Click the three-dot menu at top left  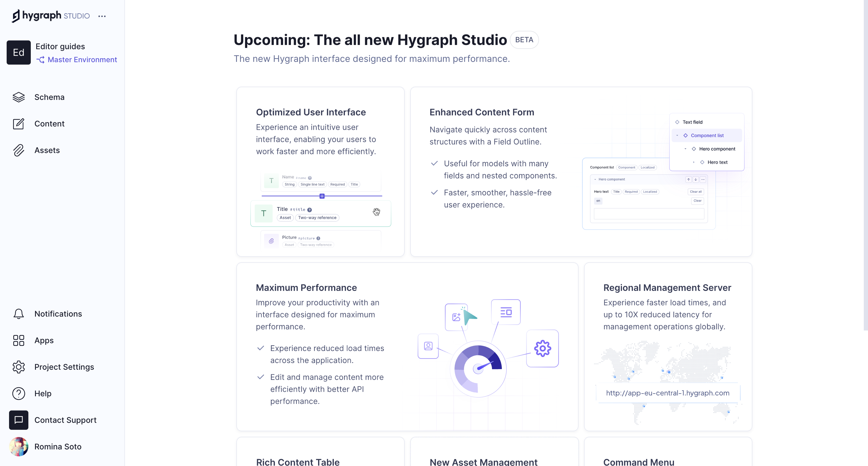[102, 15]
